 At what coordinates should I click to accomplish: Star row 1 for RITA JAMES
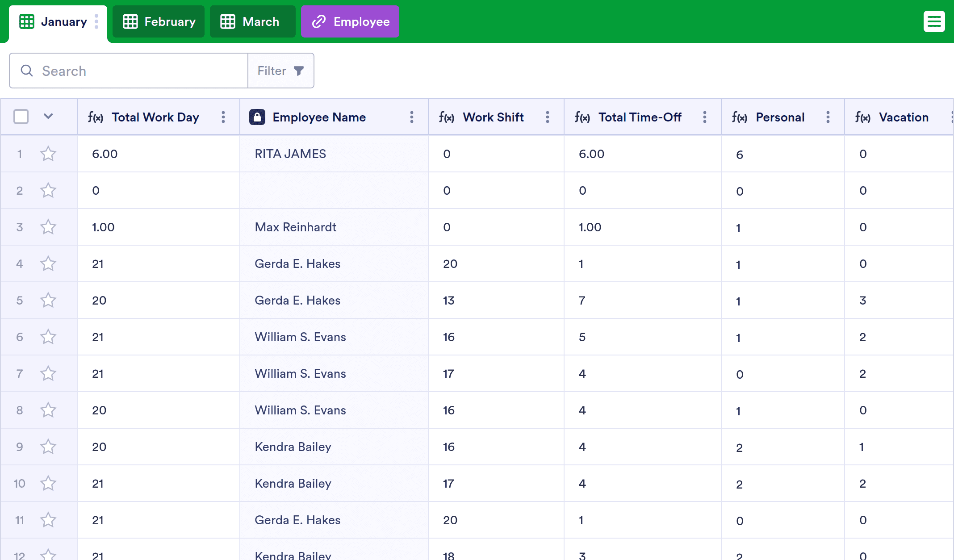(48, 154)
